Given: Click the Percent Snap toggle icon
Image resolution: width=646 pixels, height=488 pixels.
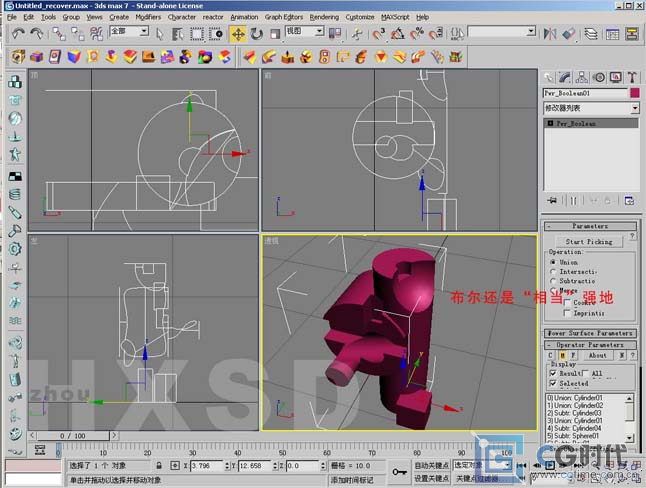Looking at the screenshot, I should [417, 34].
